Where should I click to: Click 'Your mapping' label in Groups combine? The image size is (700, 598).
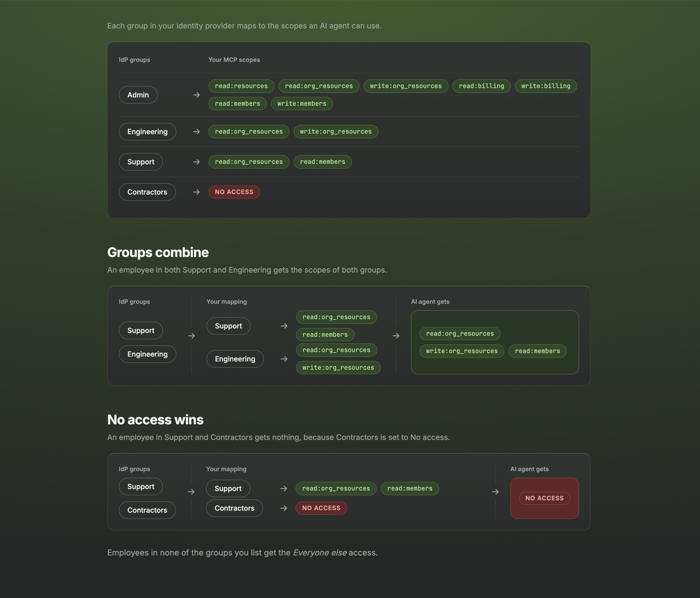point(227,302)
